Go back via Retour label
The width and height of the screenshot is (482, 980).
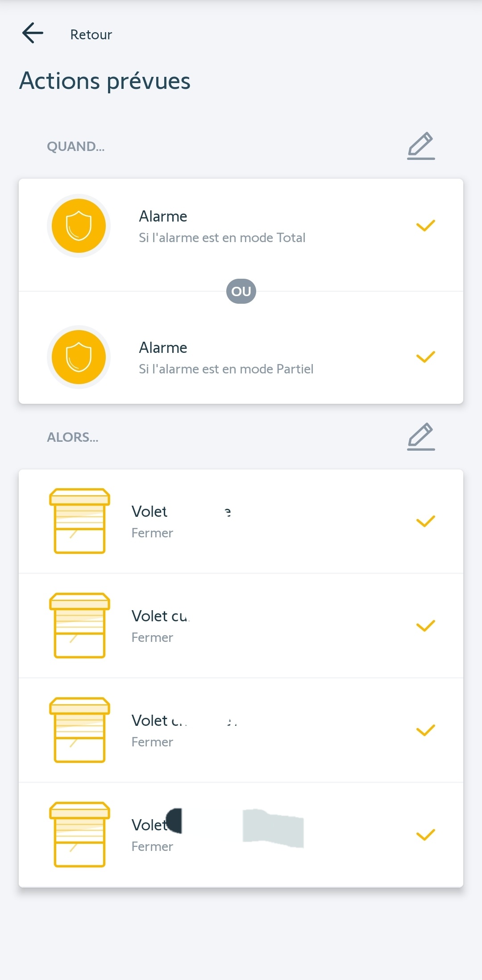(91, 34)
